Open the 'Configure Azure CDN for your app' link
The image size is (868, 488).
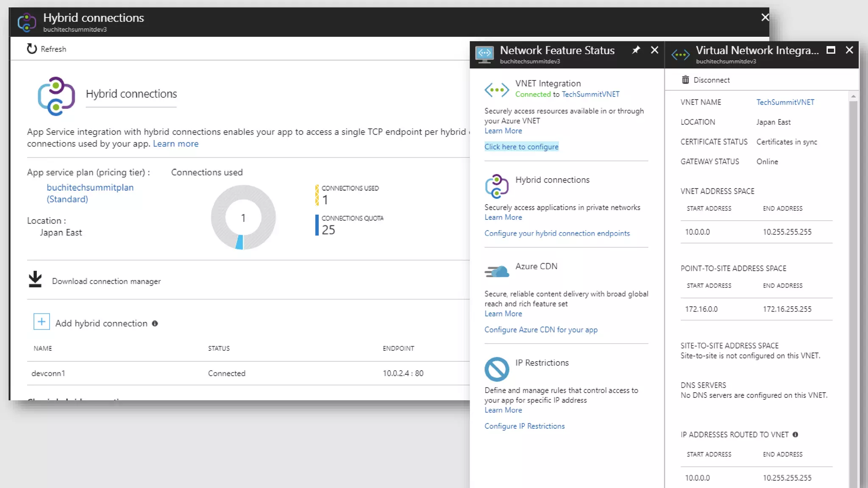point(541,330)
